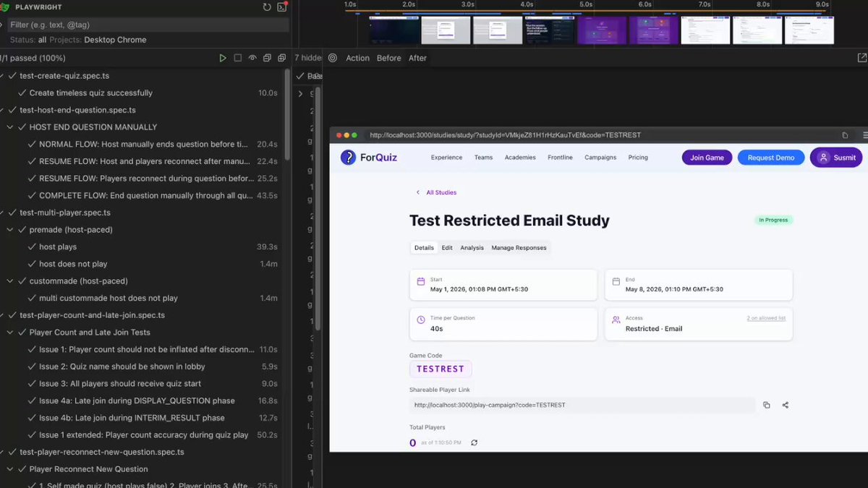
Task: Run all tests with the play icon
Action: [x=223, y=58]
